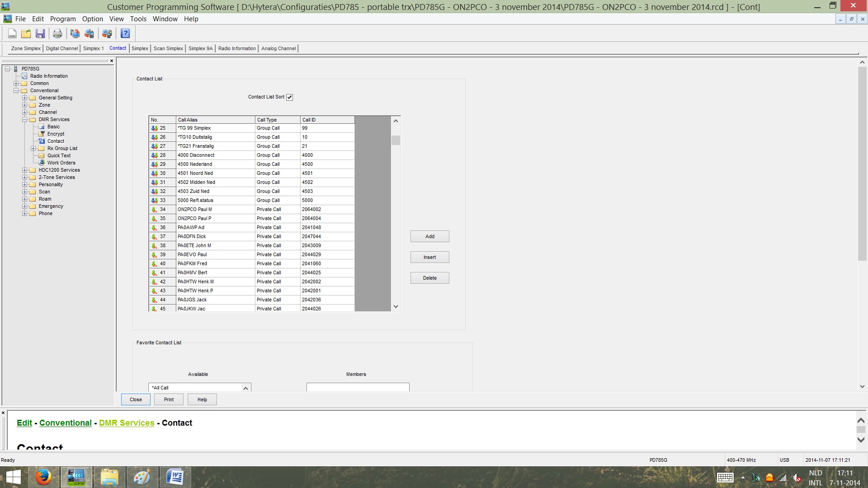
Task: Collapse the Conventional folder
Action: coord(16,90)
